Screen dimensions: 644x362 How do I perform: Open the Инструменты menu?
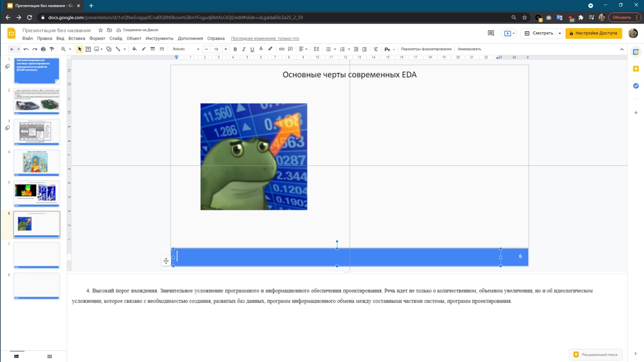coord(159,38)
